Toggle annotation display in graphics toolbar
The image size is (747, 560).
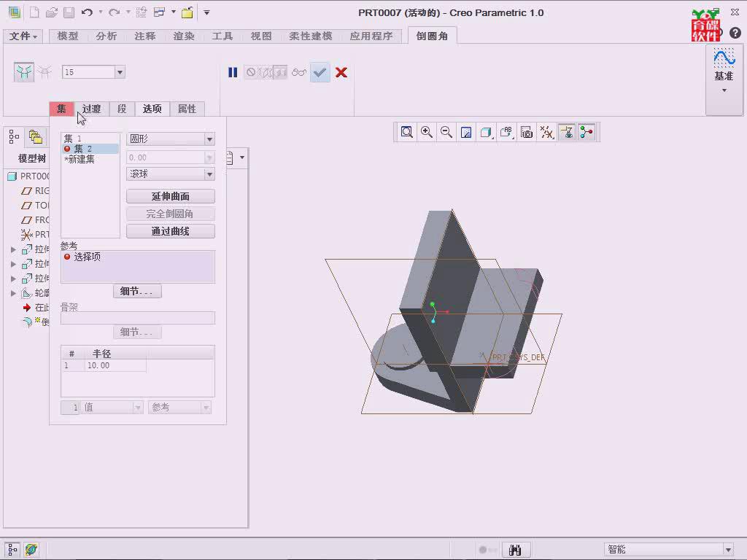(x=566, y=133)
